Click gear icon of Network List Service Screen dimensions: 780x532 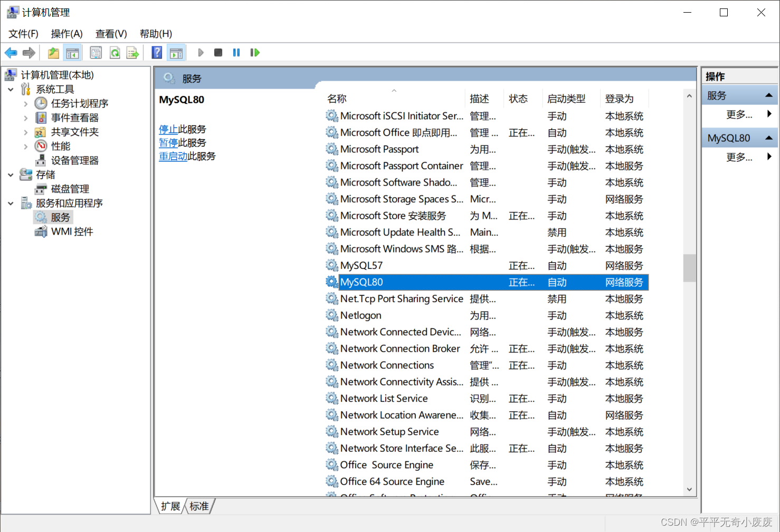coord(331,398)
